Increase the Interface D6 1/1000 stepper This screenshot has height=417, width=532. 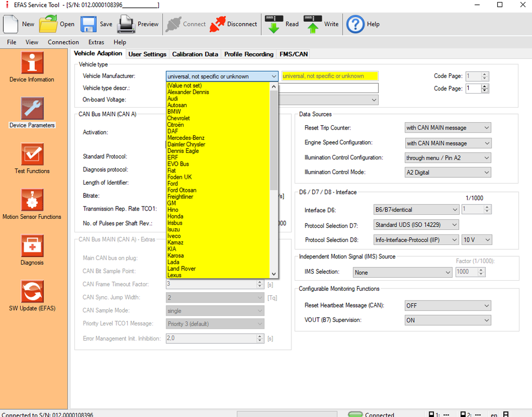click(x=487, y=208)
